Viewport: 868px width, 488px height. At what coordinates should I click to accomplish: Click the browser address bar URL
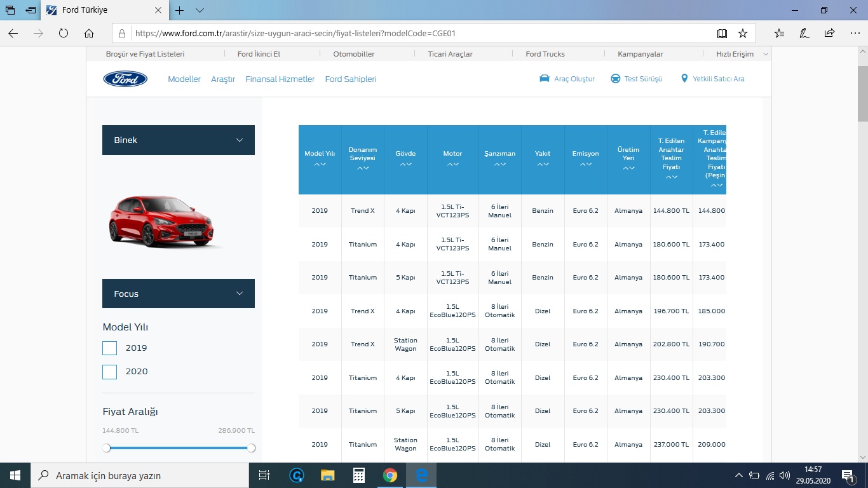pyautogui.click(x=295, y=33)
